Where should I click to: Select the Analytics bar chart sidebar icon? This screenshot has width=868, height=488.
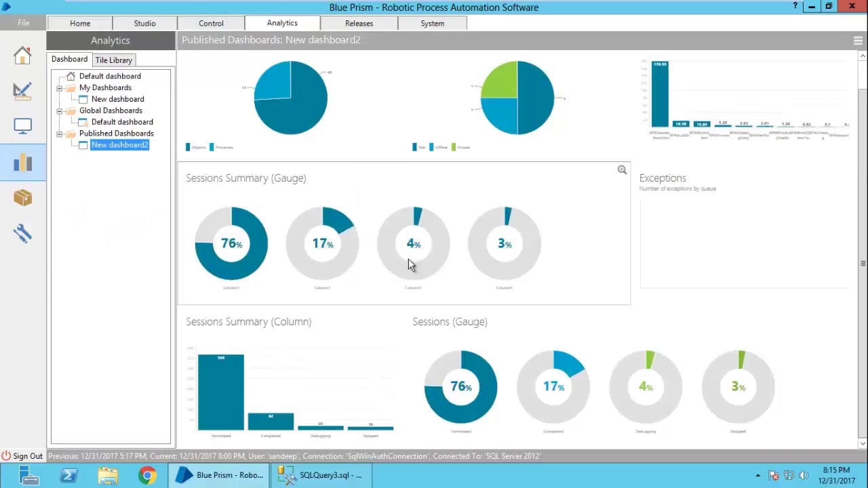click(22, 162)
